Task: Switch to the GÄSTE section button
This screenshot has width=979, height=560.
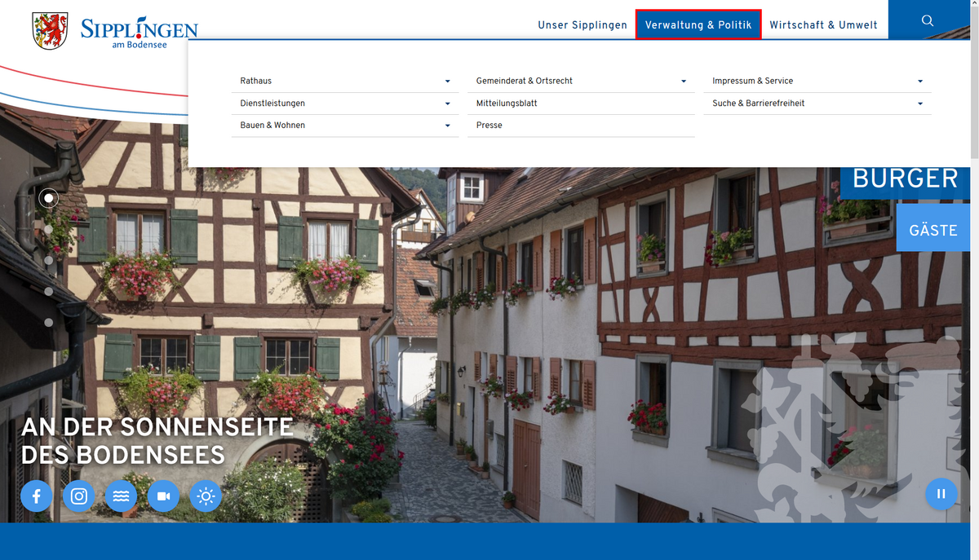Action: click(933, 227)
